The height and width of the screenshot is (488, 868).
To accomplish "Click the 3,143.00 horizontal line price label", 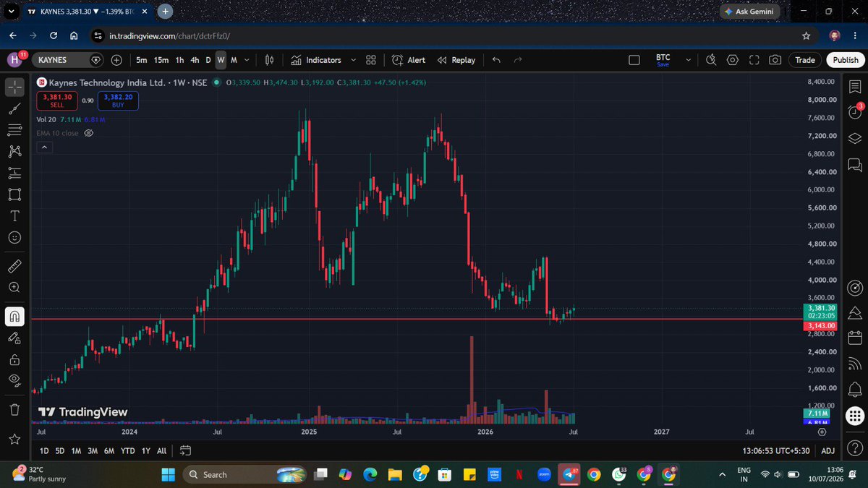I will tap(820, 326).
